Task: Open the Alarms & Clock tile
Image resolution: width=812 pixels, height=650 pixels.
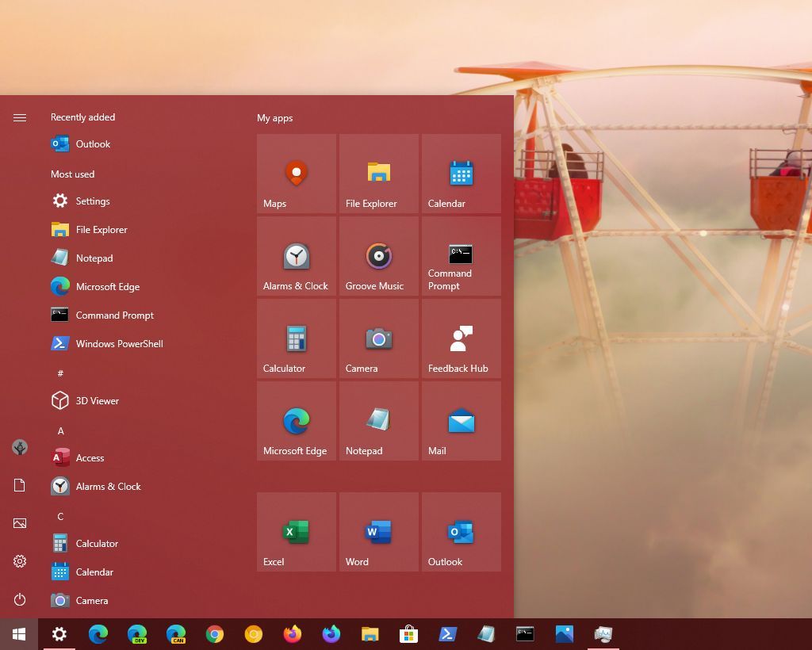Action: pos(296,255)
